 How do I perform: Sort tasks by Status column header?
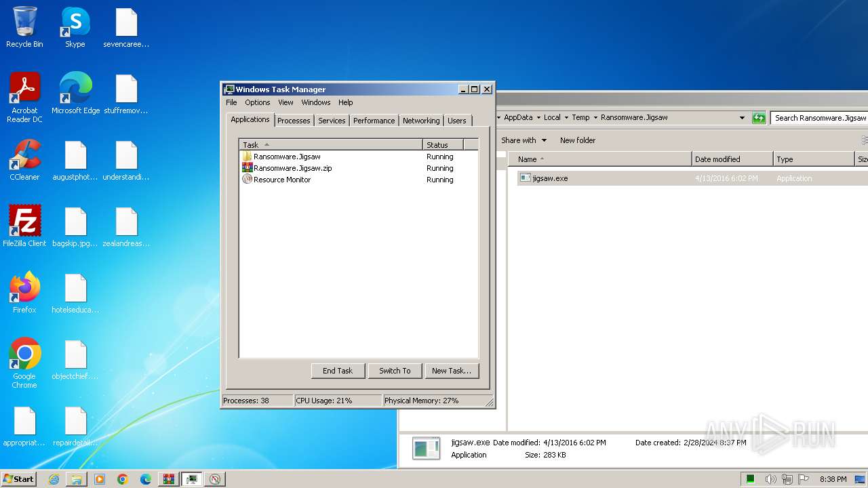pyautogui.click(x=443, y=144)
